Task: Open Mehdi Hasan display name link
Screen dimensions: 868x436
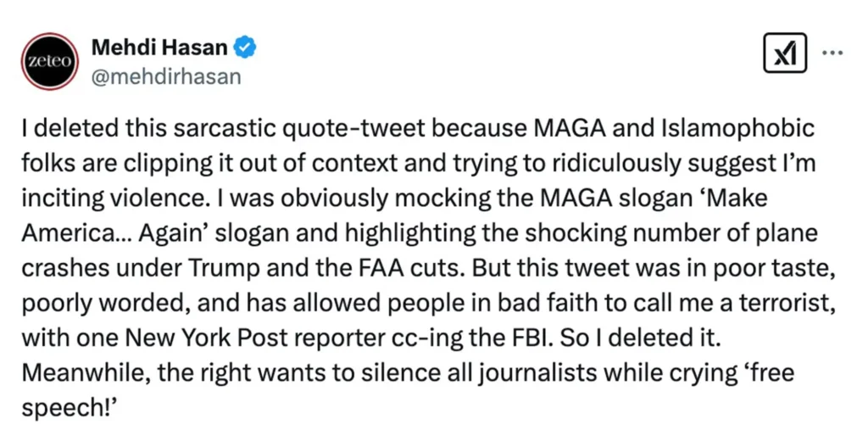Action: click(x=159, y=48)
